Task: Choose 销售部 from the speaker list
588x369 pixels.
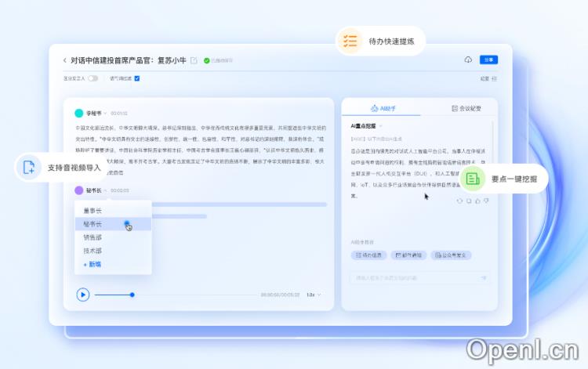Action: [113, 237]
